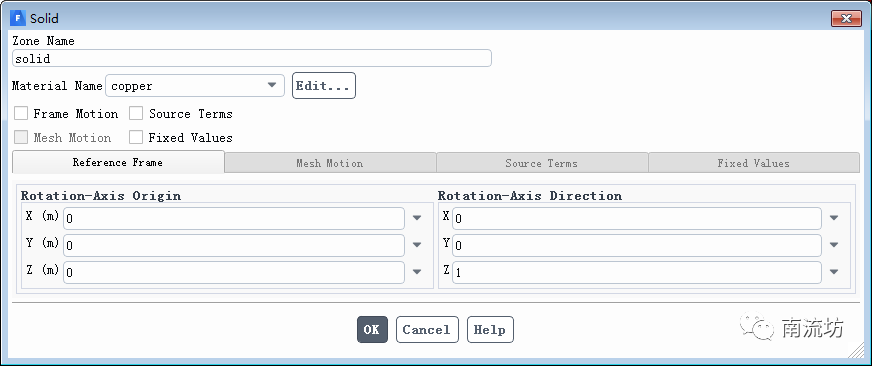This screenshot has width=872, height=366.
Task: Open the Direction Z dropdown arrow
Action: coord(834,272)
